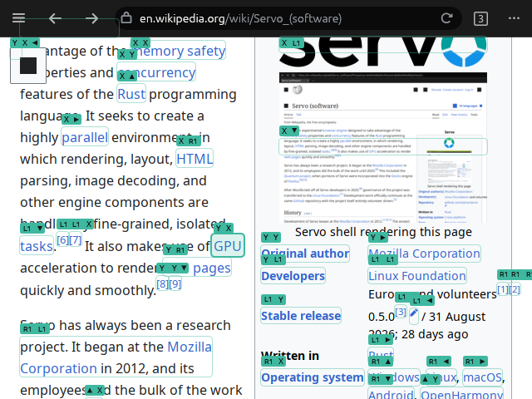Click the Written in infobox label
This screenshot has height=399, width=532.
(x=290, y=356)
